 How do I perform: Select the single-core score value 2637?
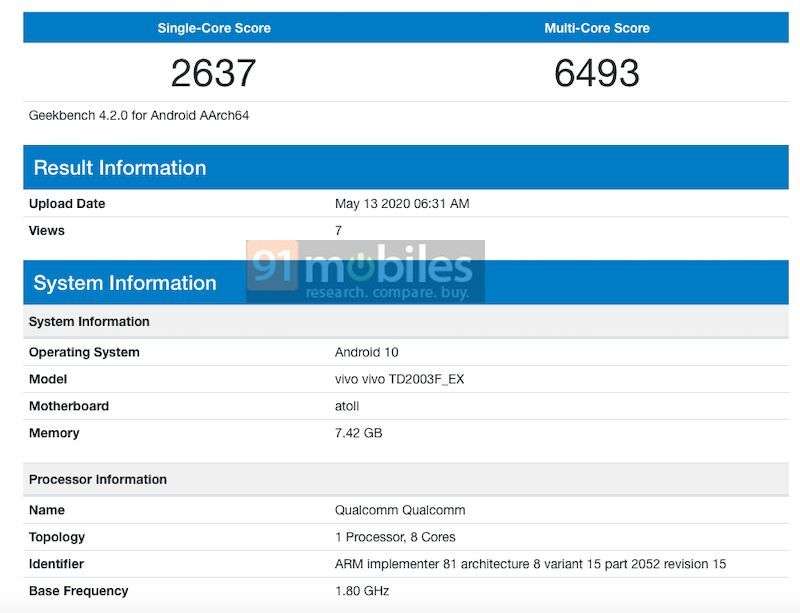[213, 70]
